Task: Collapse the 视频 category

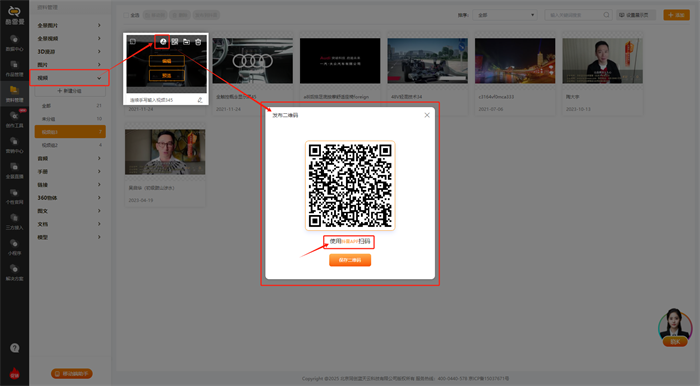Action: pos(69,78)
